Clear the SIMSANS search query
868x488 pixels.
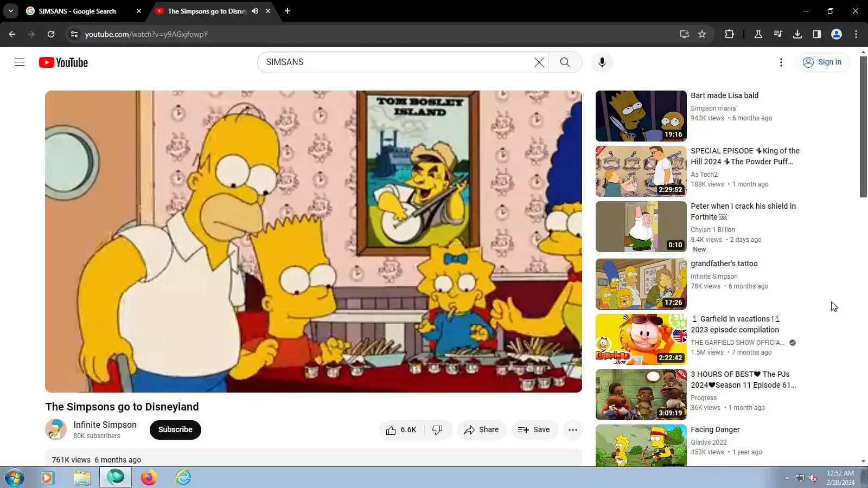pyautogui.click(x=539, y=62)
